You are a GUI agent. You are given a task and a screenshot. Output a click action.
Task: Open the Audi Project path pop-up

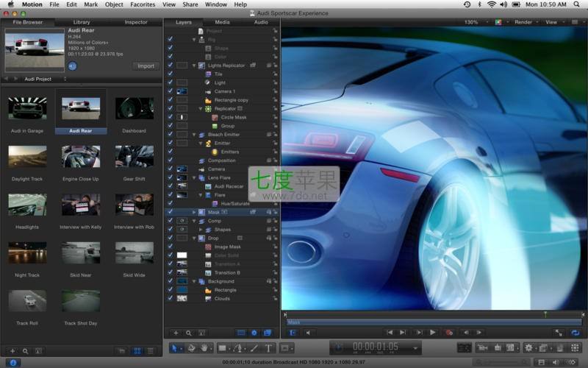tap(44, 79)
